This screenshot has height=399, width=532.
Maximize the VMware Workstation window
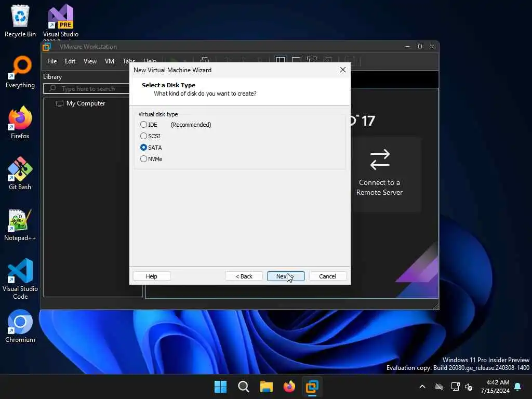pyautogui.click(x=420, y=46)
